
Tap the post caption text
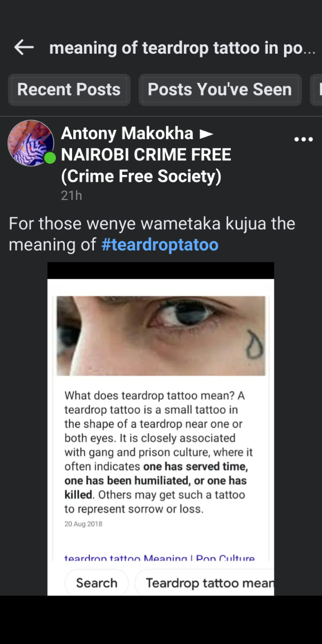tap(152, 234)
